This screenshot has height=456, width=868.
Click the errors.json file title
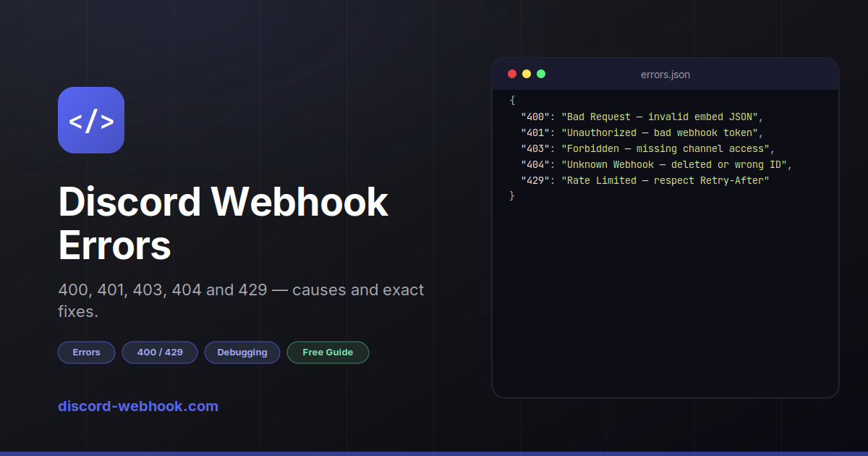[x=665, y=75]
